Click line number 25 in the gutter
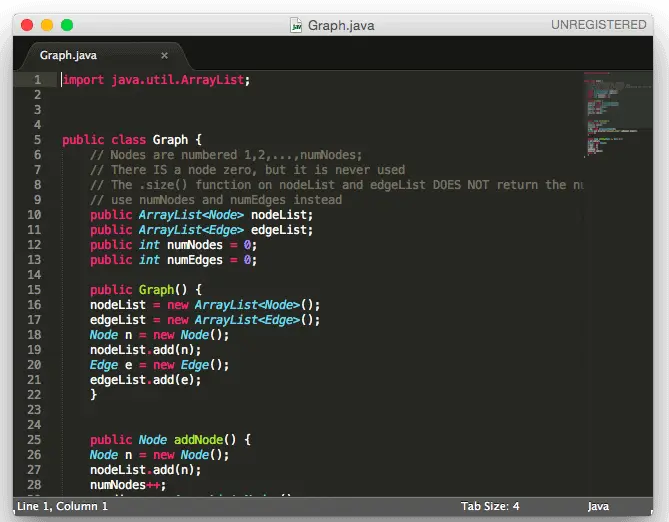 pos(34,440)
